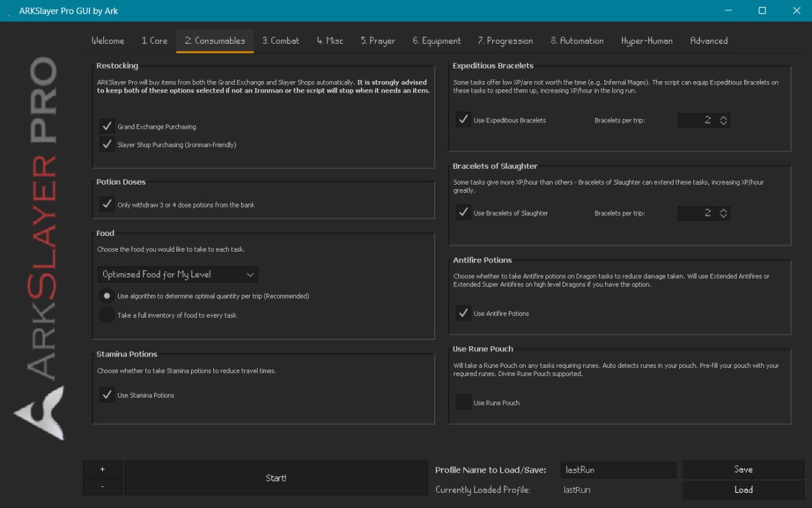This screenshot has width=812, height=508.
Task: Go to the 3. Combat tab
Action: [x=280, y=41]
